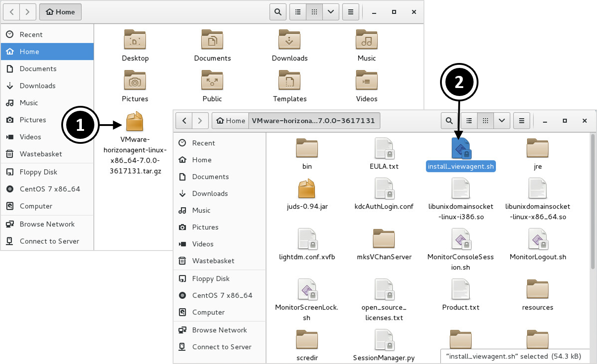
Task: Open Documents folder icon in Home window grid
Action: (x=212, y=40)
